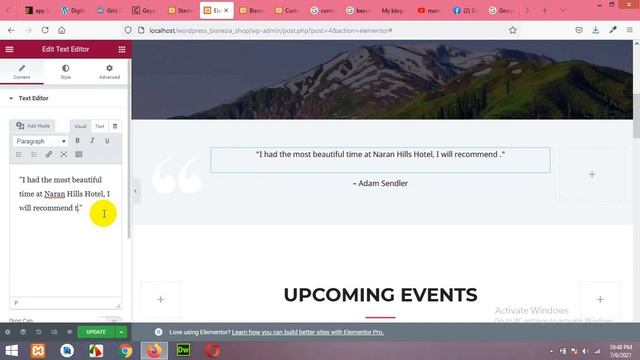The image size is (640, 360).
Task: Open Opera from the taskbar
Action: pyautogui.click(x=212, y=351)
